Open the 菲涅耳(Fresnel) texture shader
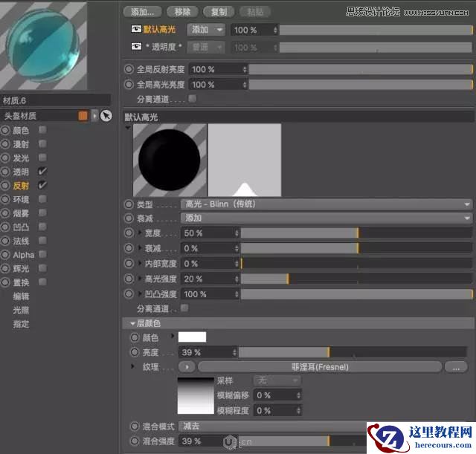Viewport: 476px width, 454px height. click(320, 367)
